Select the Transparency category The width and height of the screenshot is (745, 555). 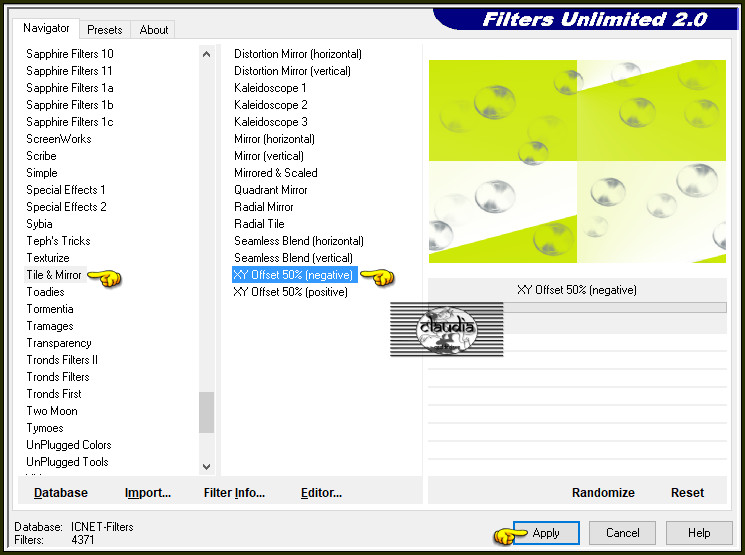[x=59, y=343]
